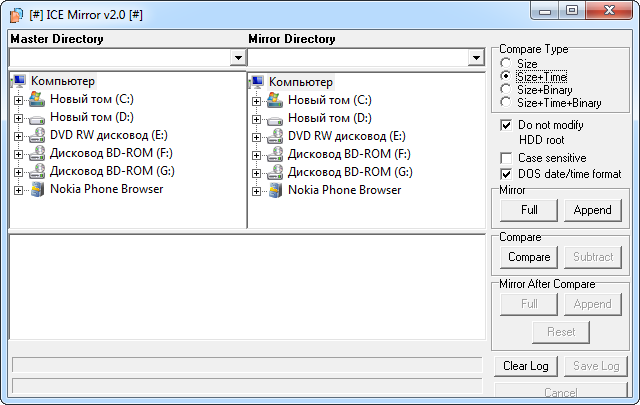Image resolution: width=640 pixels, height=405 pixels.
Task: Click the Clear Log button
Action: 526,366
